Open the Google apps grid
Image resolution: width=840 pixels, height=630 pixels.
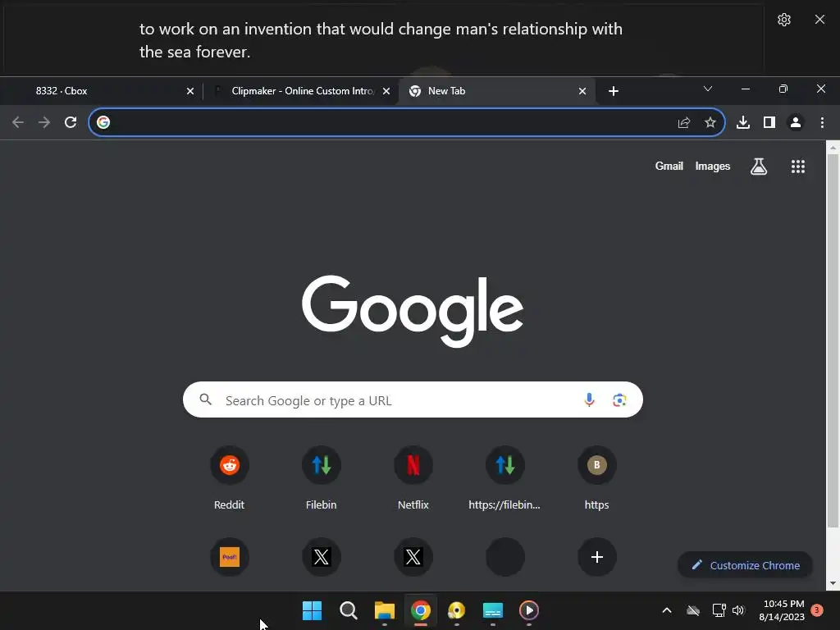point(798,167)
